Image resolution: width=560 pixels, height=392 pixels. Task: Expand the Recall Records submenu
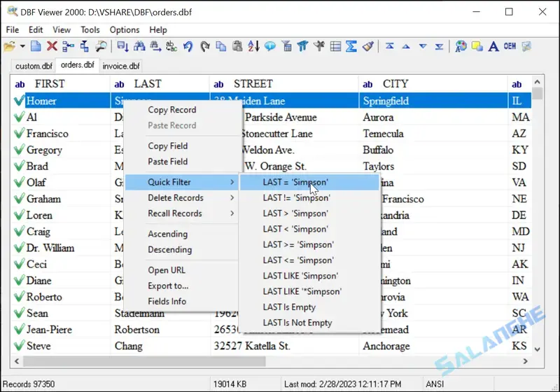pos(181,213)
